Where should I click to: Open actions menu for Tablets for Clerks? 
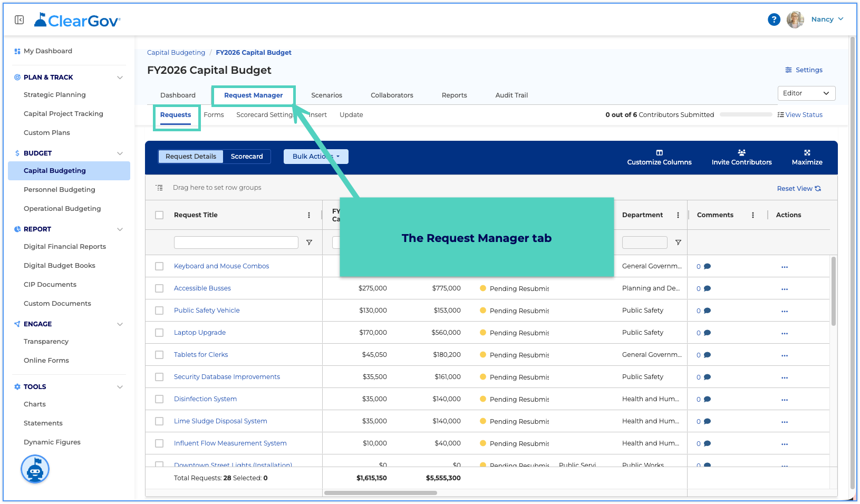pyautogui.click(x=785, y=355)
